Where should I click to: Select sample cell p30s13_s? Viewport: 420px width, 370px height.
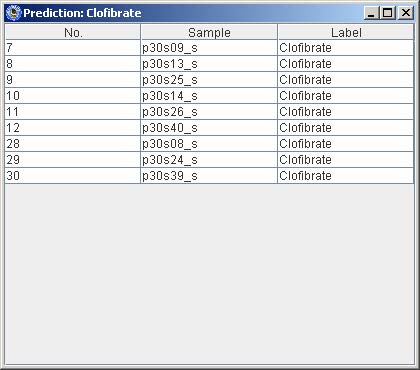pos(209,64)
